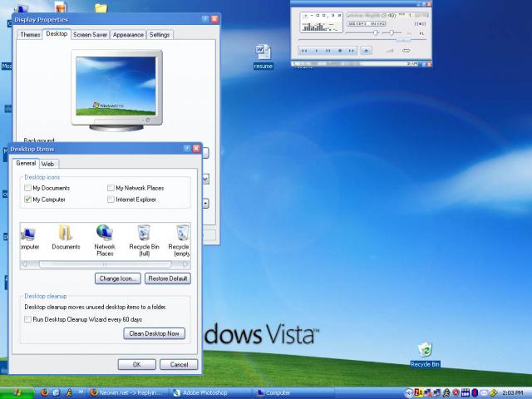
Task: Check the Internet Explorer desktop icon option
Action: pos(111,199)
